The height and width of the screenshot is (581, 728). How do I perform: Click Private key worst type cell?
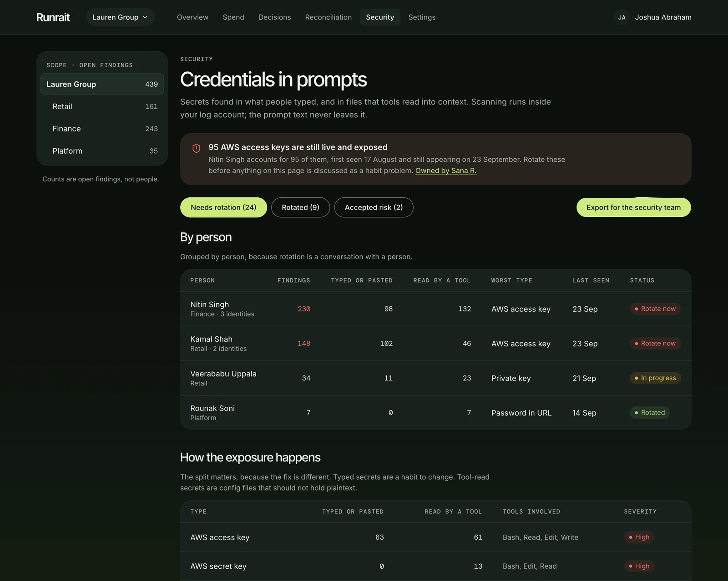pos(511,378)
